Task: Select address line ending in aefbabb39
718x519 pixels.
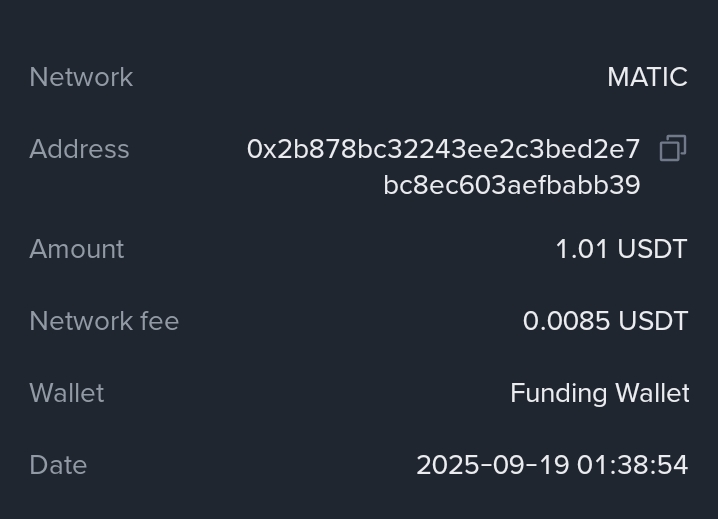Action: pyautogui.click(x=511, y=185)
